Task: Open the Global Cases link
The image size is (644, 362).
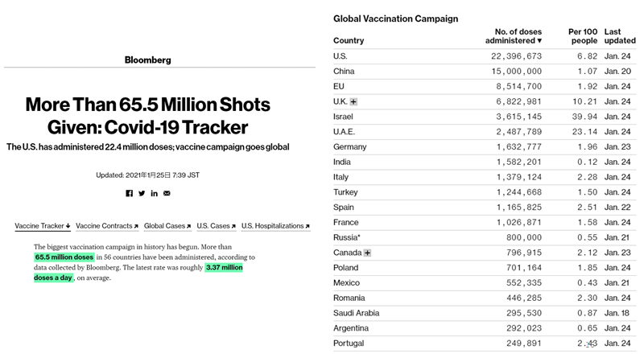Action: [167, 226]
